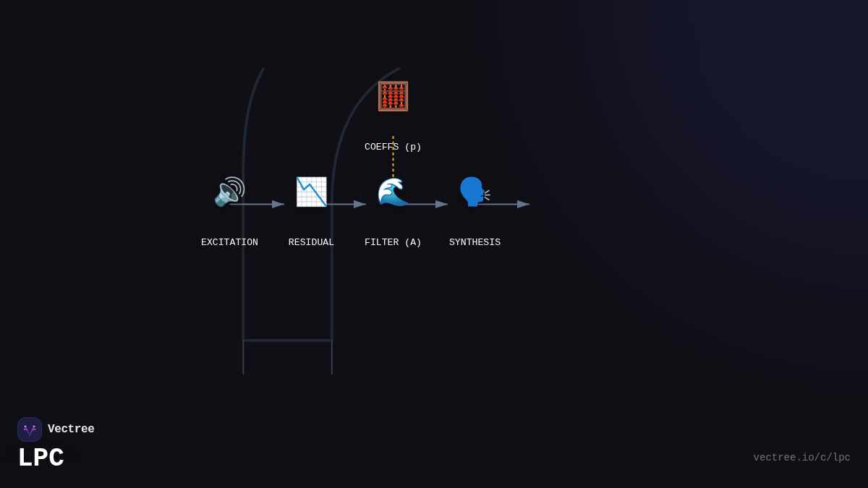868x488 pixels.
Task: Click the output arrowhead after the Synthesis icon
Action: click(524, 205)
